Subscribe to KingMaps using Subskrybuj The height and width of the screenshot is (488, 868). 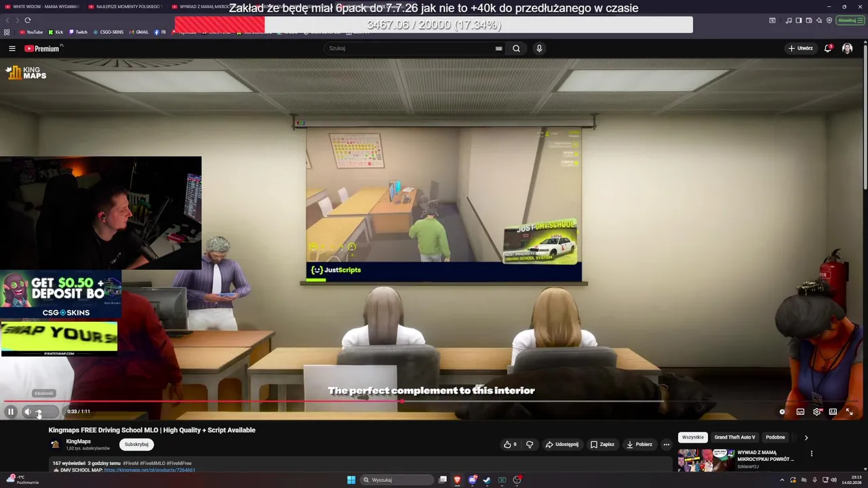click(x=136, y=445)
